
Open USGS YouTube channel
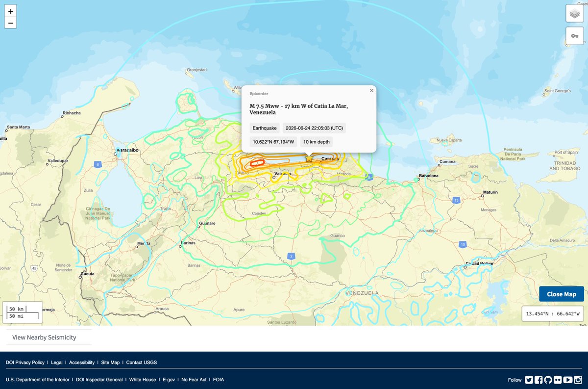coord(568,380)
